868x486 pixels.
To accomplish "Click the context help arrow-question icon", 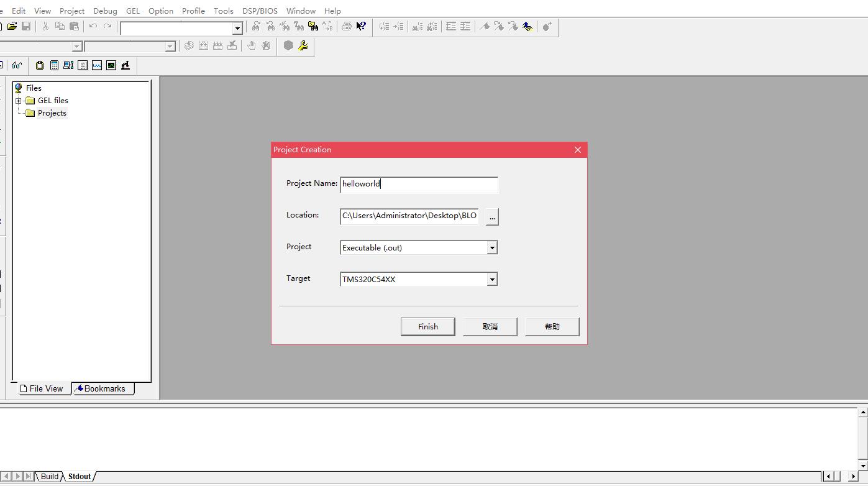I will [x=361, y=26].
